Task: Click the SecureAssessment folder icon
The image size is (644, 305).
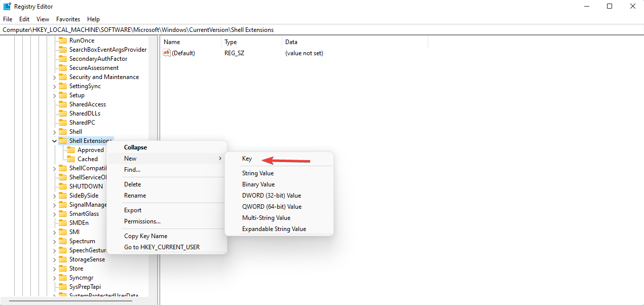Action: pos(62,68)
